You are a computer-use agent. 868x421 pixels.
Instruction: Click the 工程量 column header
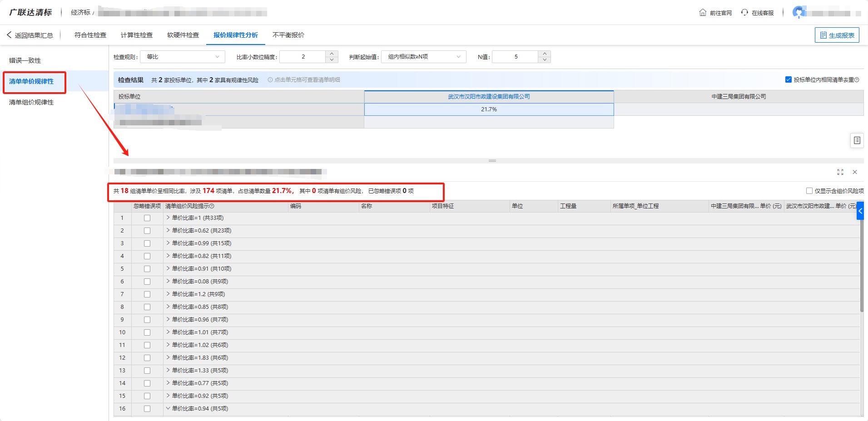pos(584,206)
